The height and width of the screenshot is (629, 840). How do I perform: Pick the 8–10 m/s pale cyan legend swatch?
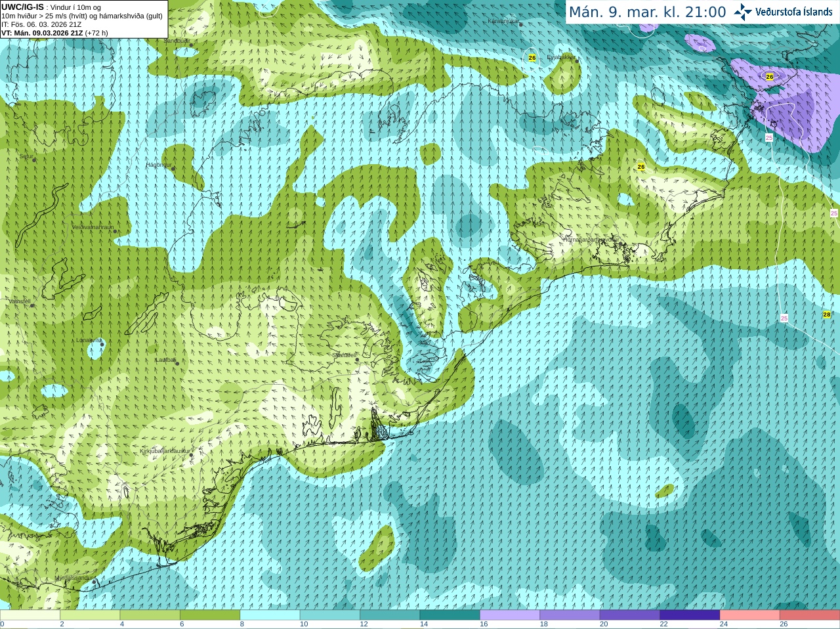[270, 615]
